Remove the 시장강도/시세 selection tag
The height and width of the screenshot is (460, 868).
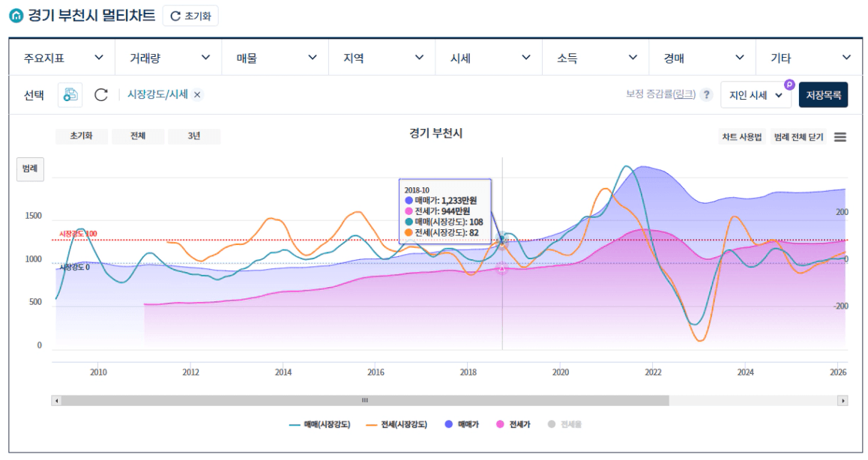click(x=197, y=94)
